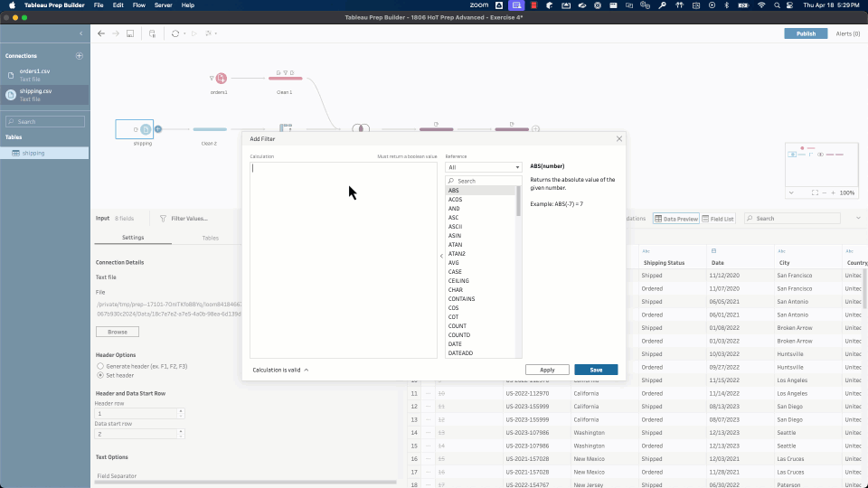868x488 pixels.
Task: Select the shipping input step icon
Action: point(145,129)
